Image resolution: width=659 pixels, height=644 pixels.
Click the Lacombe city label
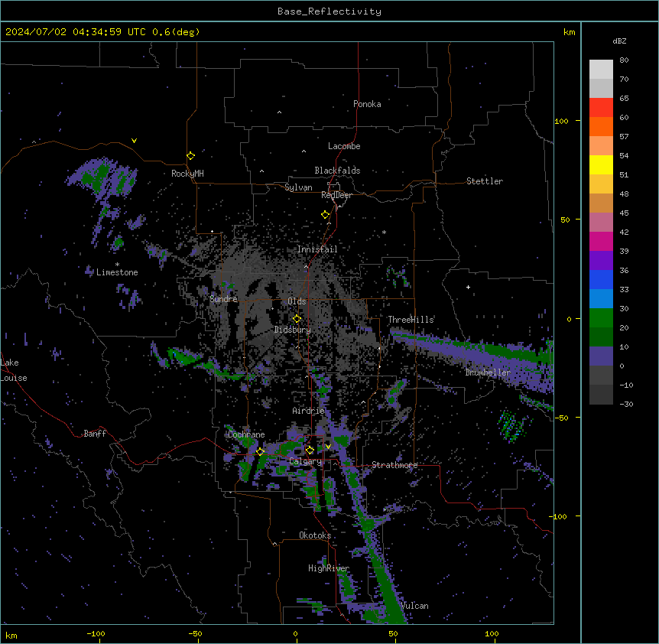[x=344, y=146]
